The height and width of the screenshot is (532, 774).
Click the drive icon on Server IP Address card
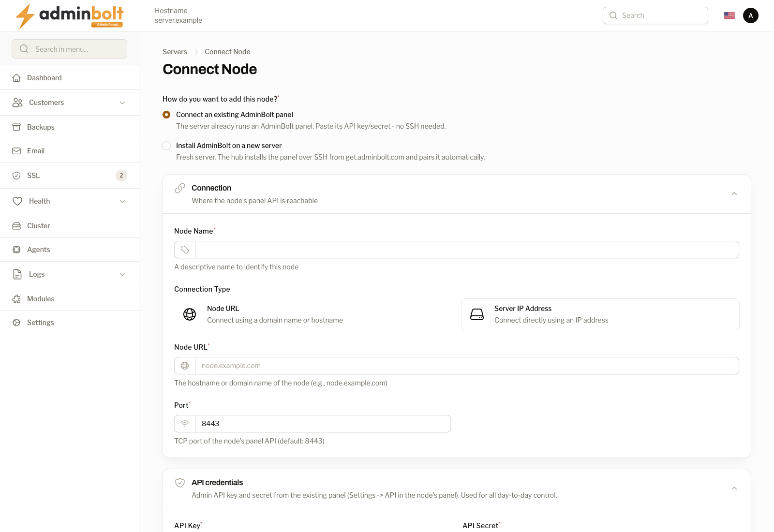(477, 314)
